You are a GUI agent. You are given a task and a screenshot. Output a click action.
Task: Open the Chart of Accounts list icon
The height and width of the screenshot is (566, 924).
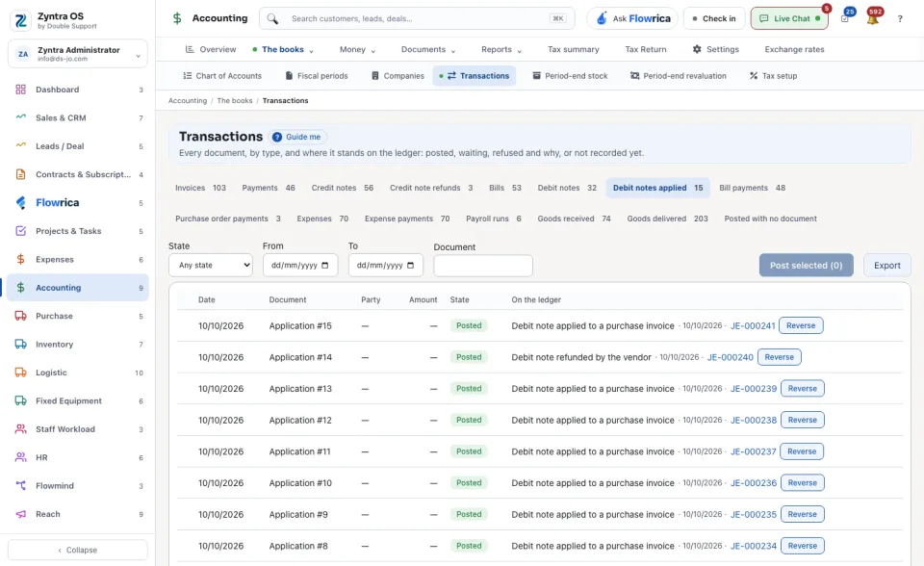[x=188, y=76]
